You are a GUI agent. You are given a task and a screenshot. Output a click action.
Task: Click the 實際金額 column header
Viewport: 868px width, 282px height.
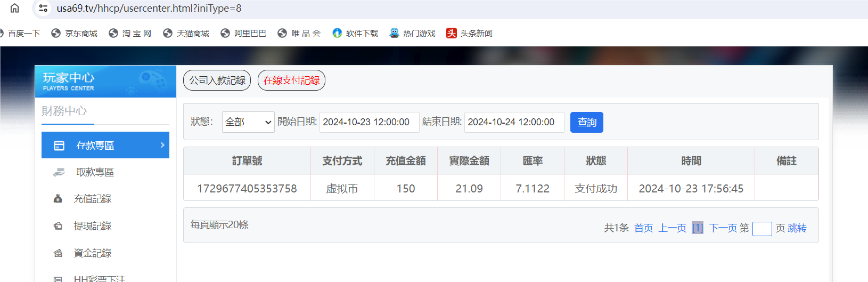(x=469, y=161)
